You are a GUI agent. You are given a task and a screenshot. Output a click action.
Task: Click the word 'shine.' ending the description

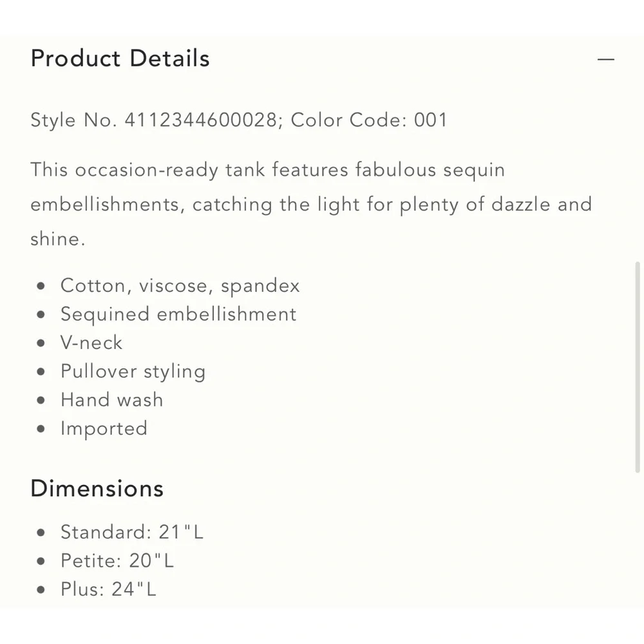[58, 239]
